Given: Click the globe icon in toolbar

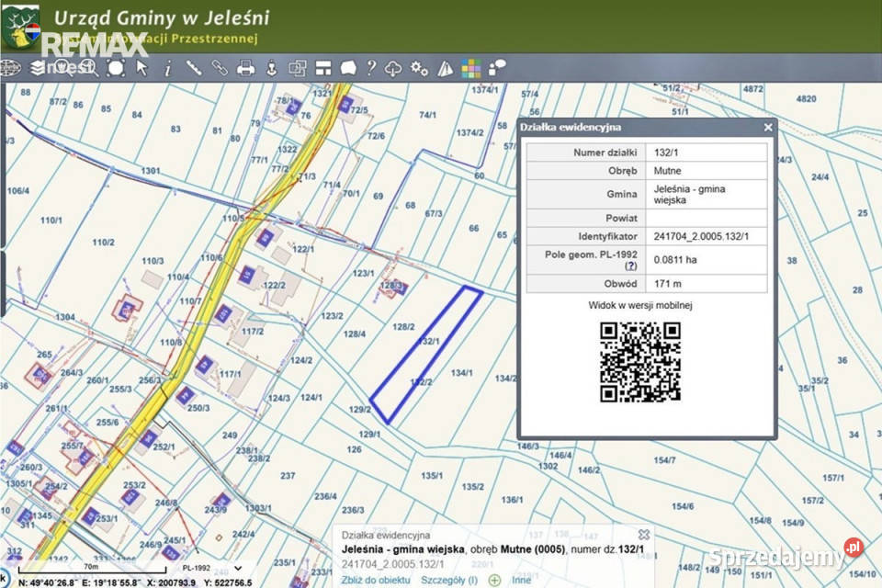Looking at the screenshot, I should point(10,68).
